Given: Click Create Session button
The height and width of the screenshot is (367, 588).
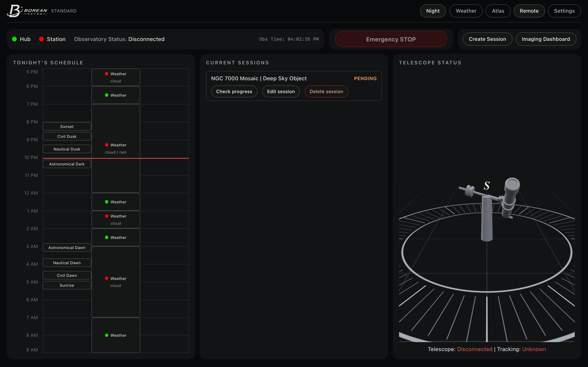Looking at the screenshot, I should point(487,39).
